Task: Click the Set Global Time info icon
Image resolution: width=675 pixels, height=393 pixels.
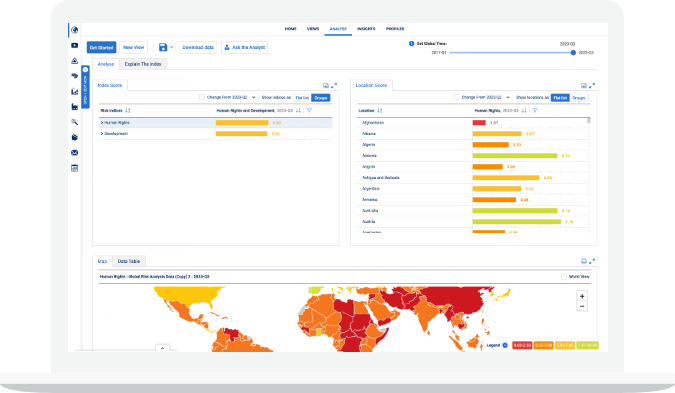Action: [x=411, y=43]
